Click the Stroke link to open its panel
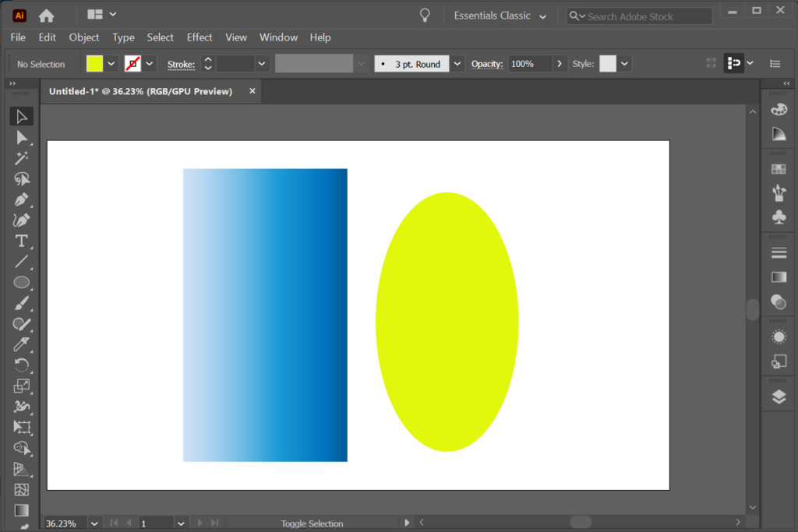798x532 pixels. [181, 64]
